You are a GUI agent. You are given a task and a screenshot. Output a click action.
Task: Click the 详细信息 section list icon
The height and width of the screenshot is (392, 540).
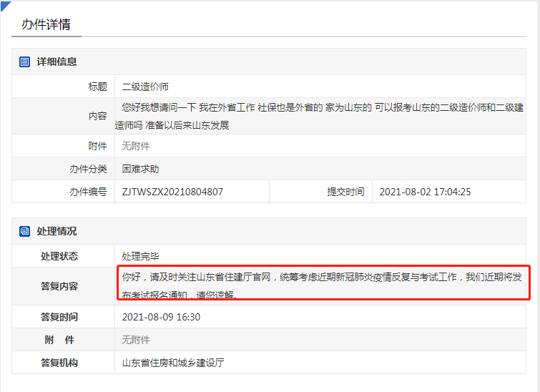click(x=25, y=62)
